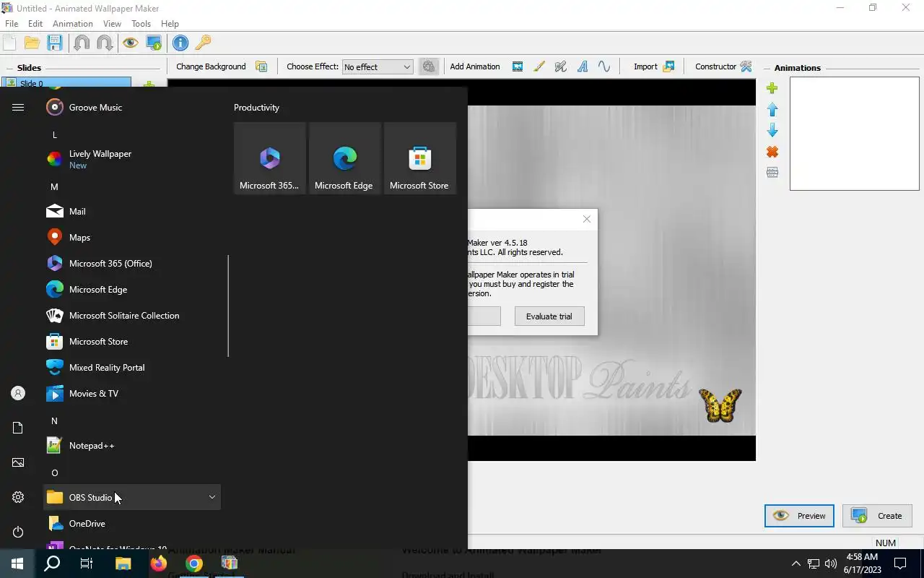924x578 pixels.
Task: Open the View menu
Action: [x=112, y=24]
